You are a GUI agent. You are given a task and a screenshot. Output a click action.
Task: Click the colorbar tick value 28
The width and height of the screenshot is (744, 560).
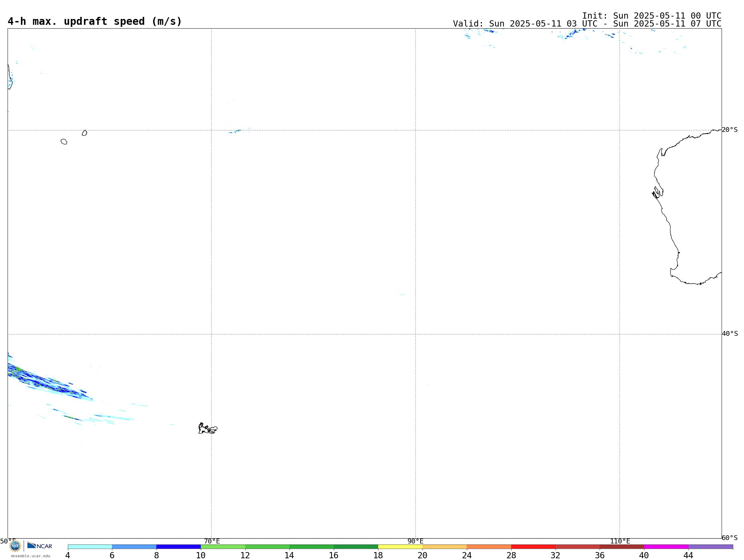click(511, 555)
